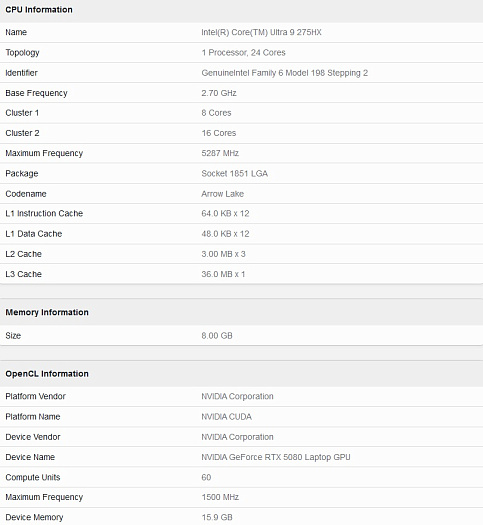Click the L1 Instruction Cache row label
Viewport: 483px width, 525px height.
pyautogui.click(x=44, y=214)
